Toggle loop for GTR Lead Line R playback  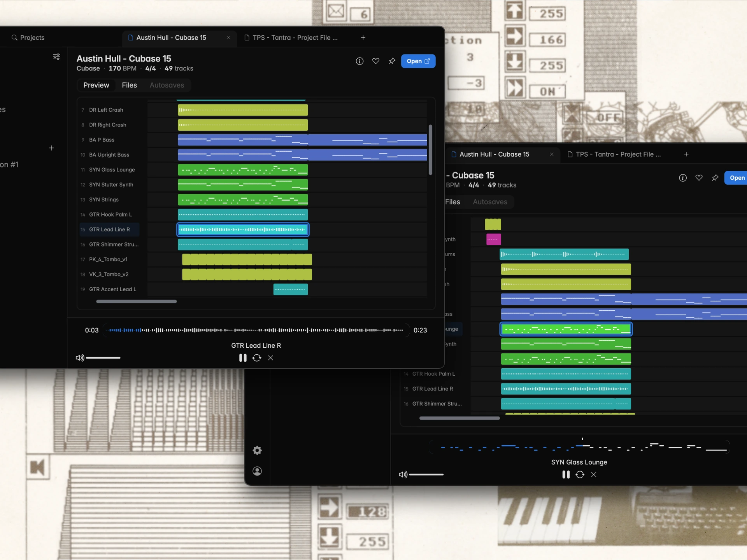[x=257, y=358]
